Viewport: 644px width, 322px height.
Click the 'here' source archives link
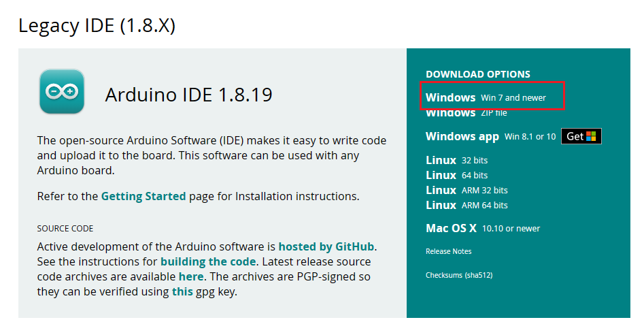coord(190,276)
